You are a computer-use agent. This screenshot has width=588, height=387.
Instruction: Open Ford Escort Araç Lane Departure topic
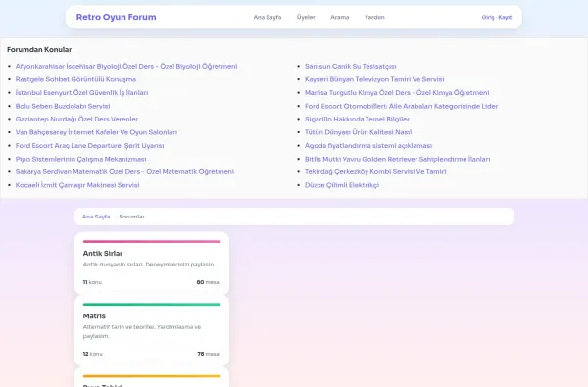[89, 146]
